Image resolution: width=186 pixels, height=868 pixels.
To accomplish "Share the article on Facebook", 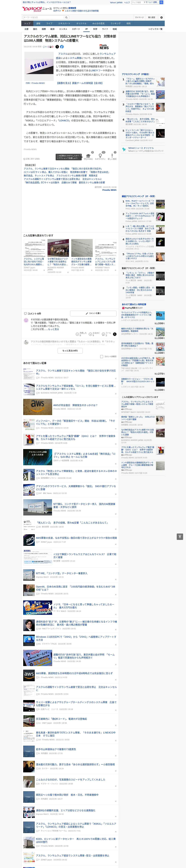I will pos(62,47).
